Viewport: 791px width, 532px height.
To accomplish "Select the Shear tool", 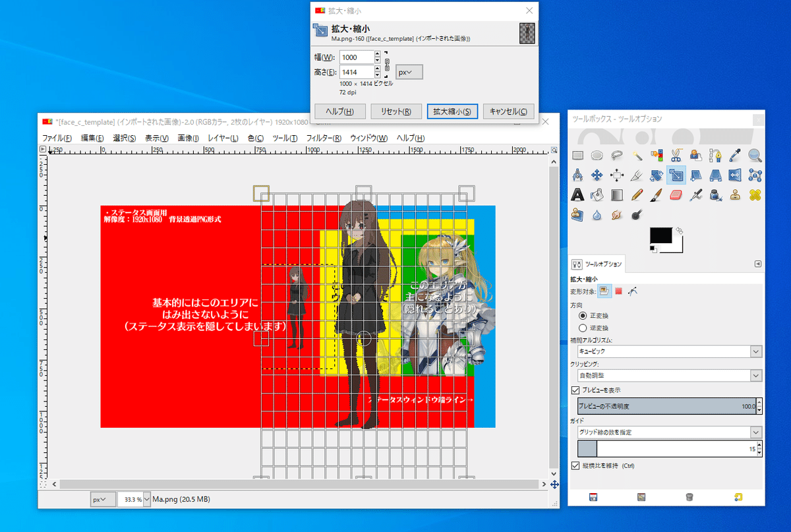I will 696,175.
